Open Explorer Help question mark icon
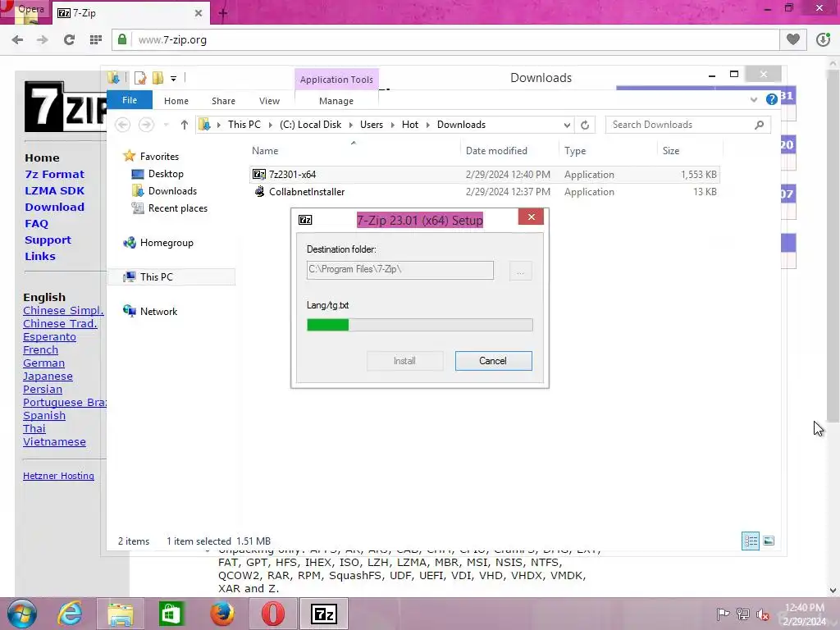The height and width of the screenshot is (630, 840). tap(771, 99)
